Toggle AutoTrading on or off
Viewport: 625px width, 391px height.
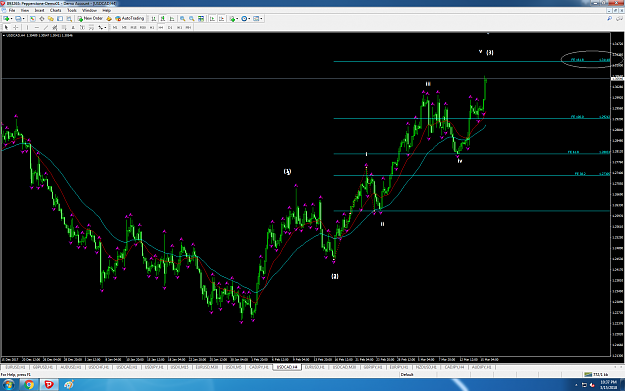[x=130, y=18]
